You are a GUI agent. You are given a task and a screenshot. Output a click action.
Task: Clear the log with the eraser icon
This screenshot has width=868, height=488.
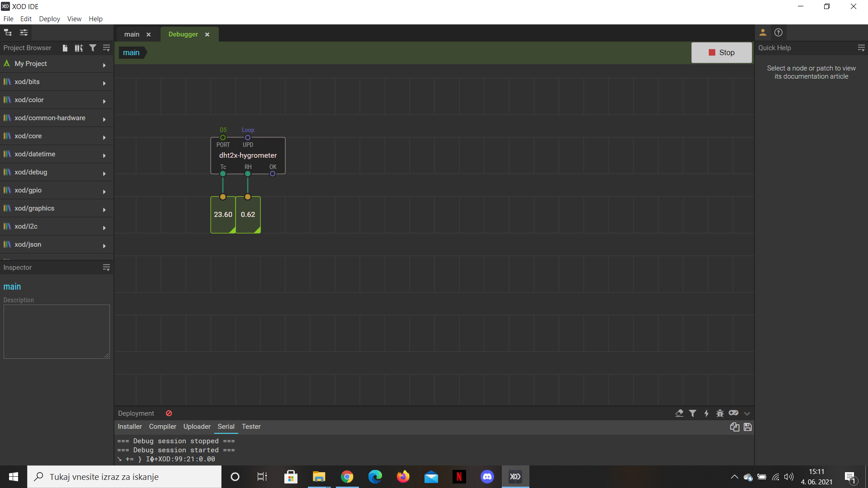coord(679,413)
